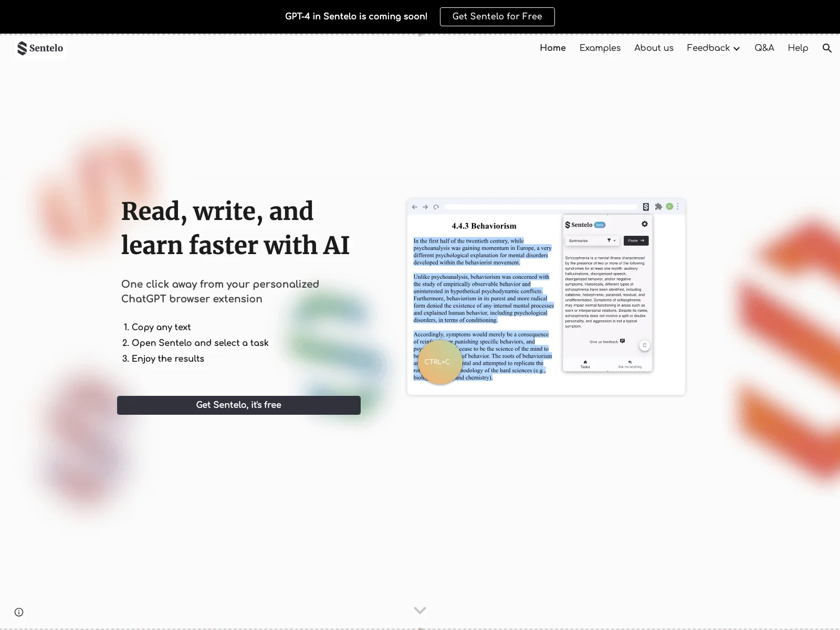Open the Examples page
This screenshot has height=630, width=840.
(600, 48)
